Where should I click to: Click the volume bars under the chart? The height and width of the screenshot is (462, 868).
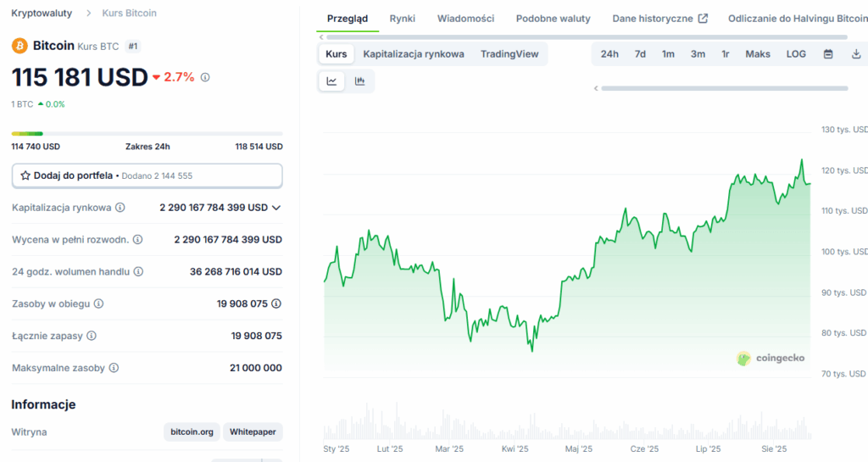pyautogui.click(x=567, y=423)
